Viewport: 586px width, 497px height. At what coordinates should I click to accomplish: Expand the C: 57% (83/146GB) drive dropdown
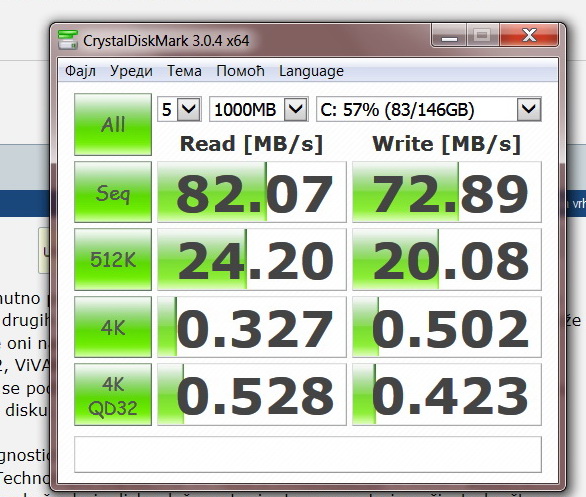429,109
